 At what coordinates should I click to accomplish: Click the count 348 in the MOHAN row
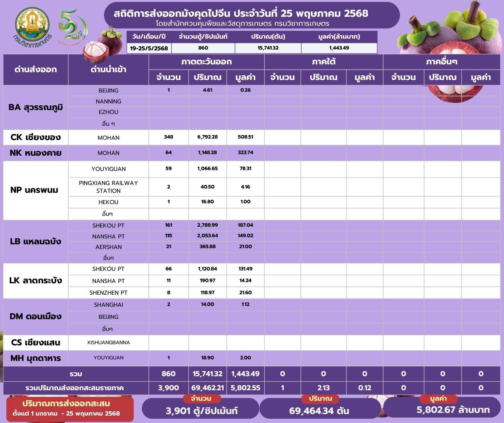click(168, 137)
